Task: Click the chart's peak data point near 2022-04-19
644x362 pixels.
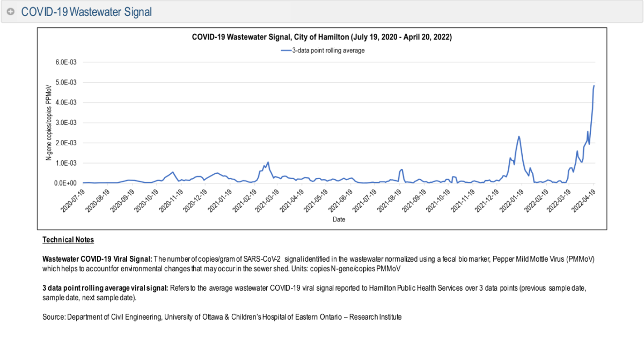Action: [x=593, y=86]
